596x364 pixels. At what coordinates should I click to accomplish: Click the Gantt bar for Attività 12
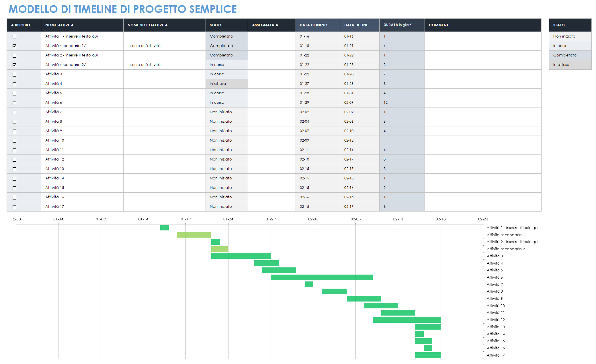(407, 320)
